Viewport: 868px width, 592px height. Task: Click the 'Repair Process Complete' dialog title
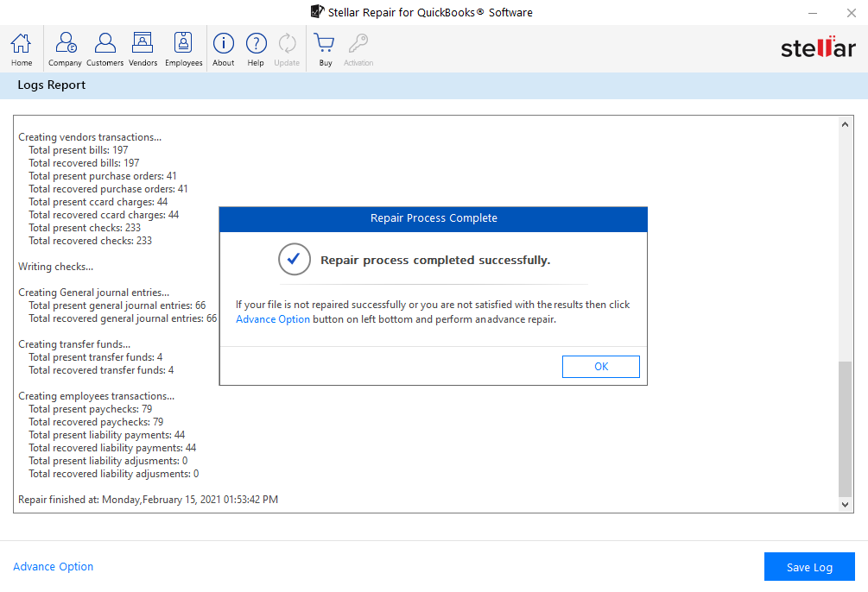[x=434, y=218]
